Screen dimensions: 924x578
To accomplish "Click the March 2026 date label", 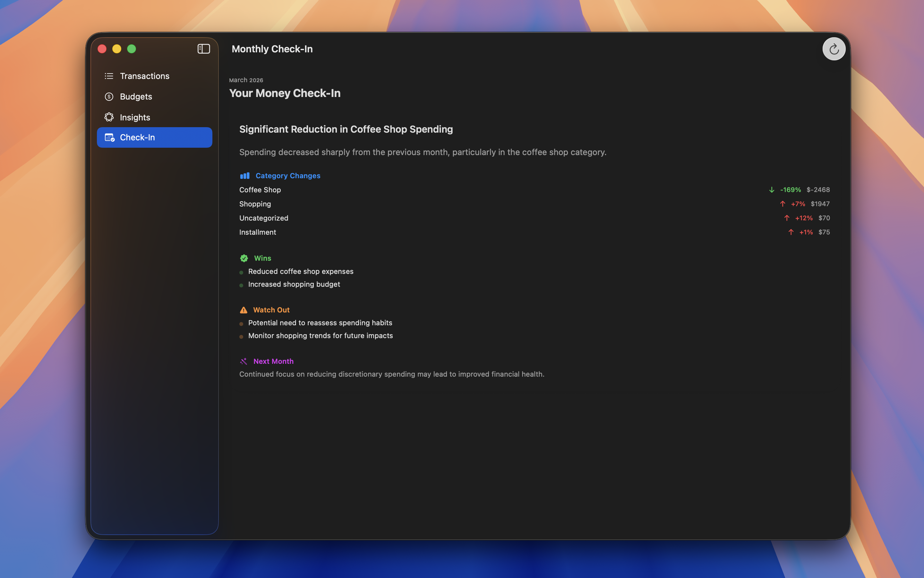I will click(x=246, y=80).
